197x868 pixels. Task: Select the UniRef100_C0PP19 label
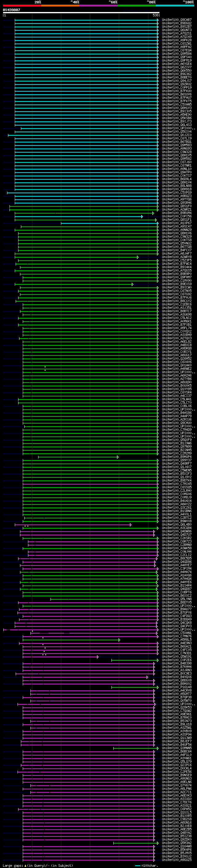point(177,88)
